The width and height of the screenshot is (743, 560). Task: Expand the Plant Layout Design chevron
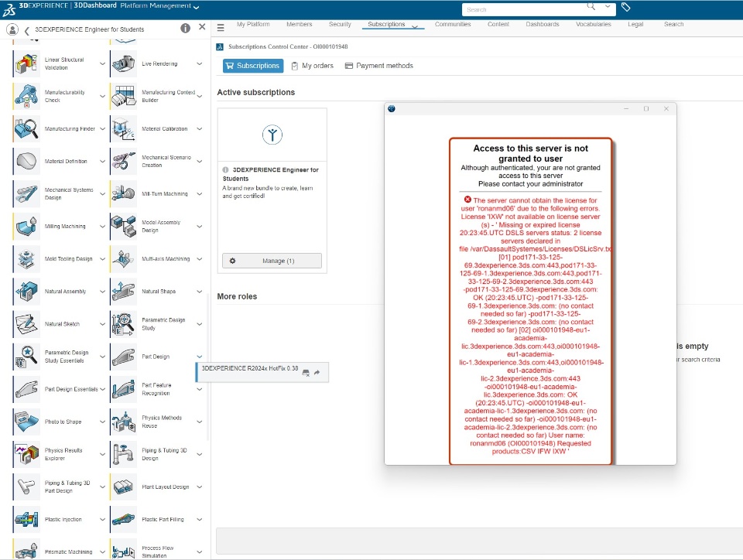200,487
